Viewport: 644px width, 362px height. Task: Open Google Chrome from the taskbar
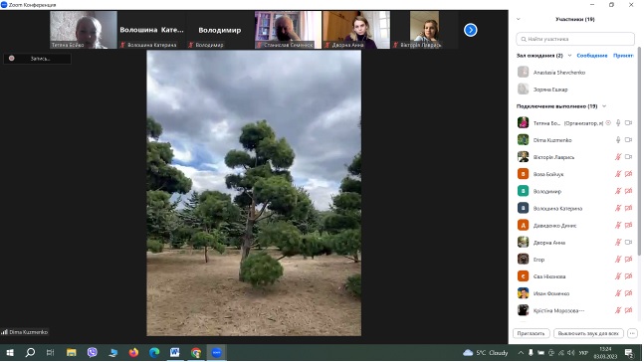[x=196, y=353]
